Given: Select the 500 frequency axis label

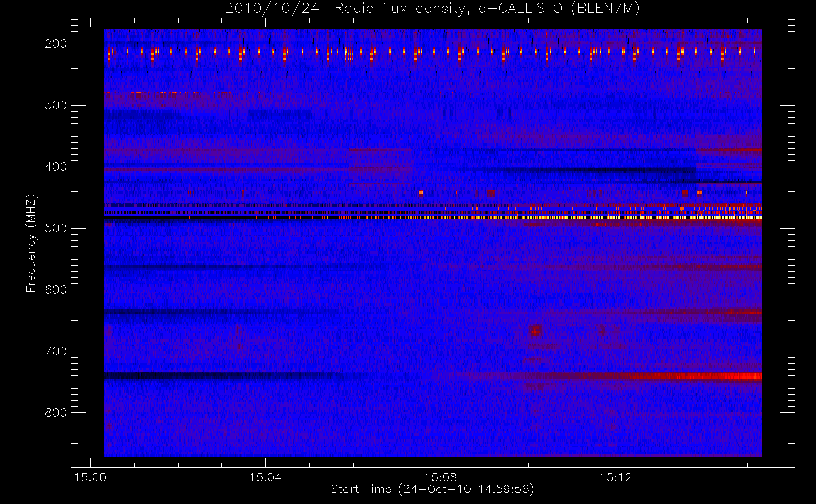Looking at the screenshot, I should [x=55, y=228].
